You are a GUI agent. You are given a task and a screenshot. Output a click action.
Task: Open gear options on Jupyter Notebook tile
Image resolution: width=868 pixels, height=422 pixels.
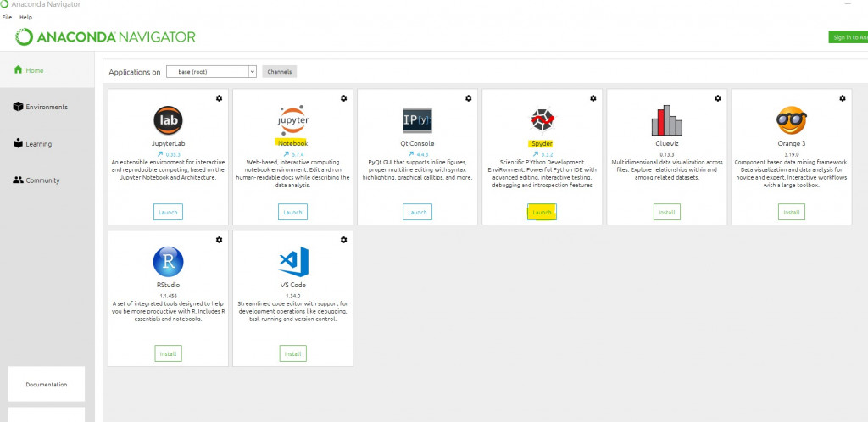click(x=344, y=98)
